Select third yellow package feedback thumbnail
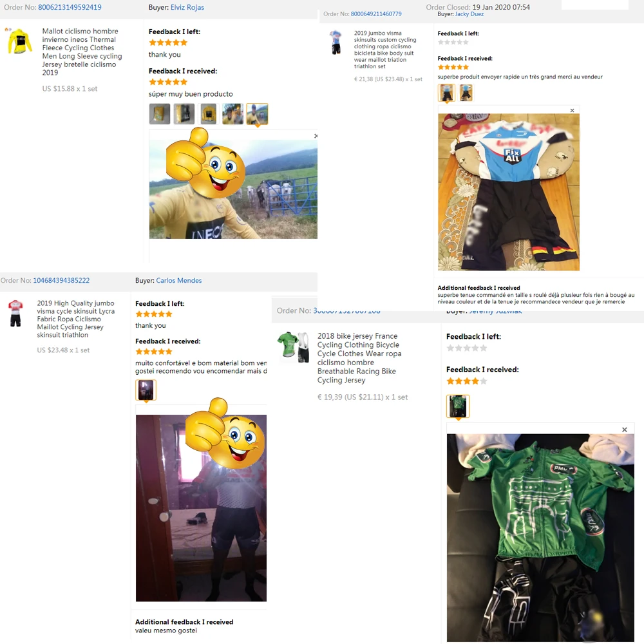644x644 pixels. (209, 114)
